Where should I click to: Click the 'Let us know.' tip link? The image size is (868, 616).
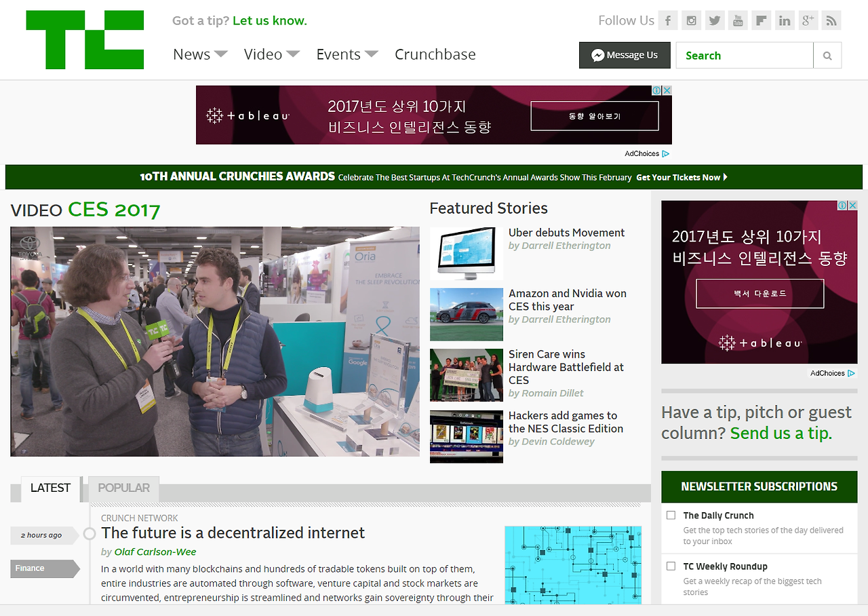coord(270,20)
